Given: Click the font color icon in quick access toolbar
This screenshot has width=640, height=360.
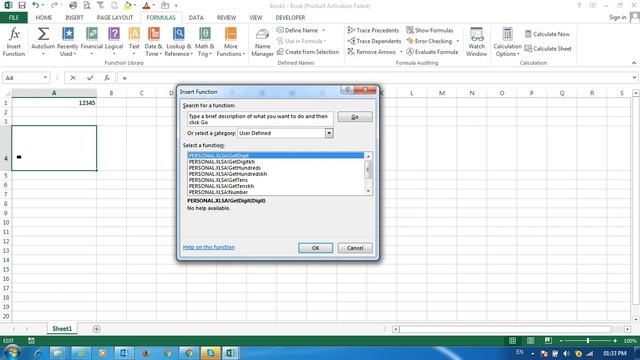Looking at the screenshot, I should coord(146,5).
